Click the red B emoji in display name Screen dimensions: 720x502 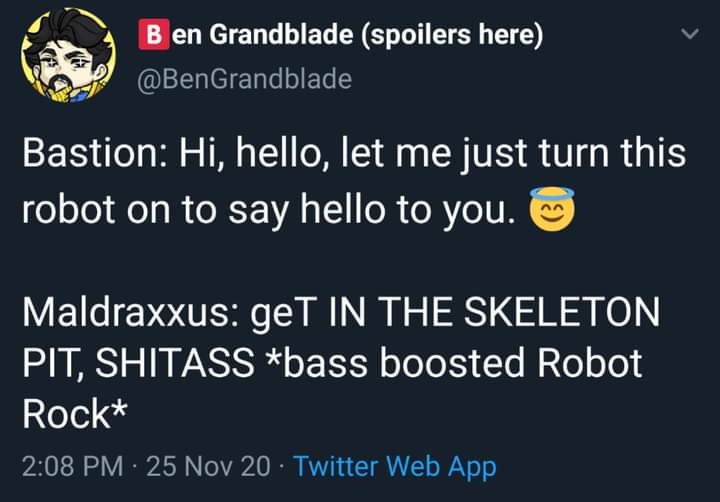154,34
